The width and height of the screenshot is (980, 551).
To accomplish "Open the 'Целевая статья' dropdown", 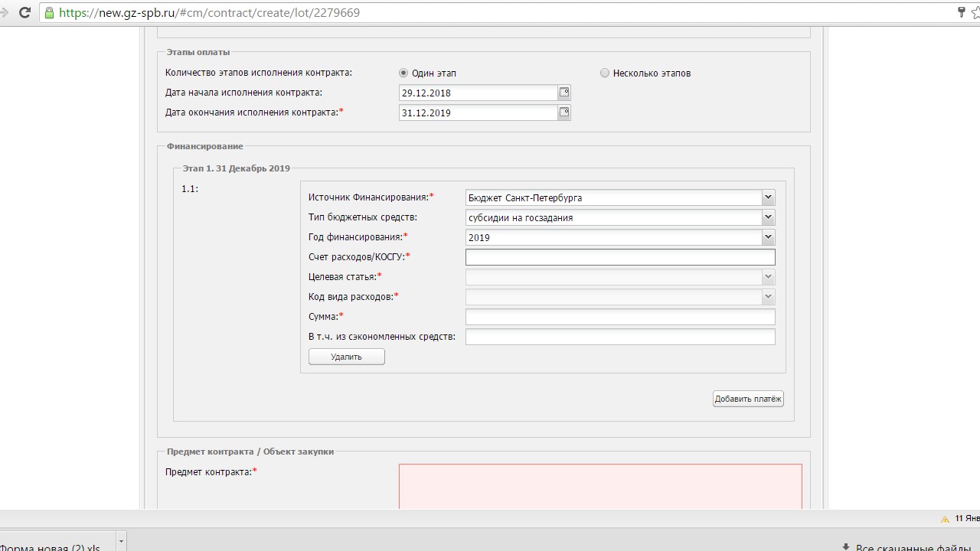I will 768,277.
